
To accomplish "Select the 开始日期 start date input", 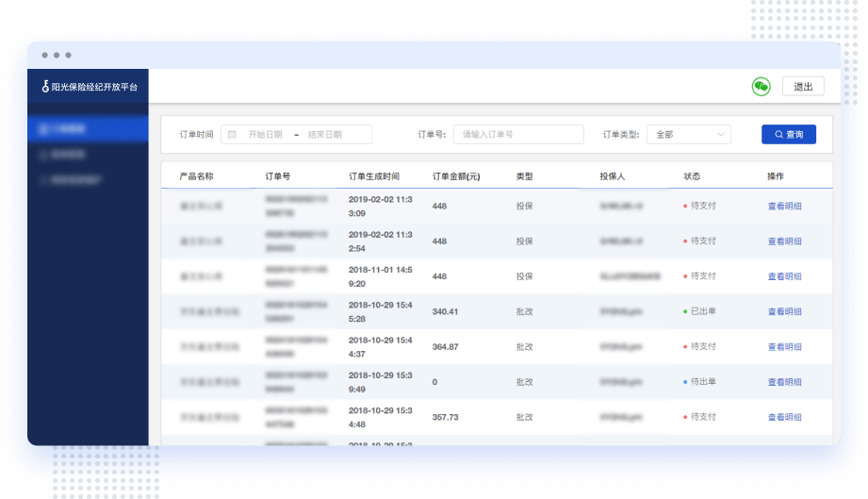I will click(265, 135).
